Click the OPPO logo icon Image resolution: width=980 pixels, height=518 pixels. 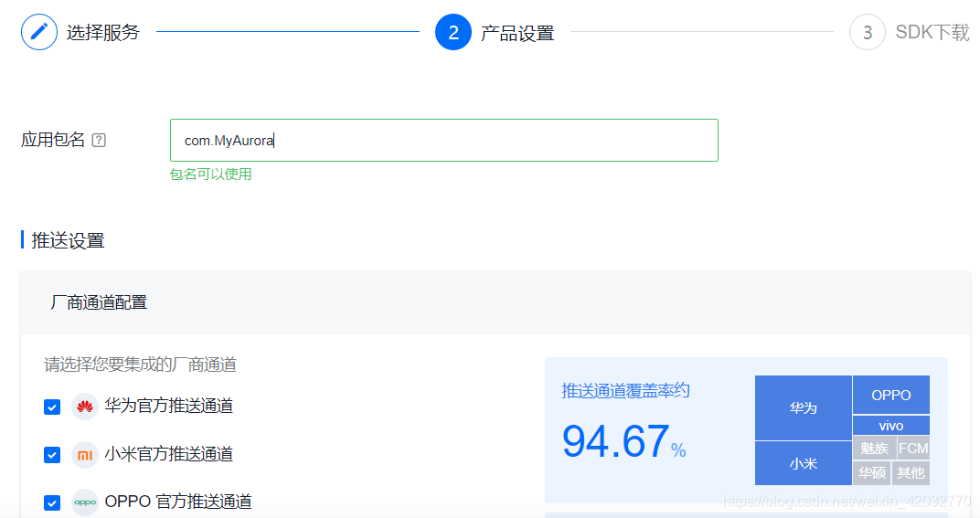coord(85,502)
